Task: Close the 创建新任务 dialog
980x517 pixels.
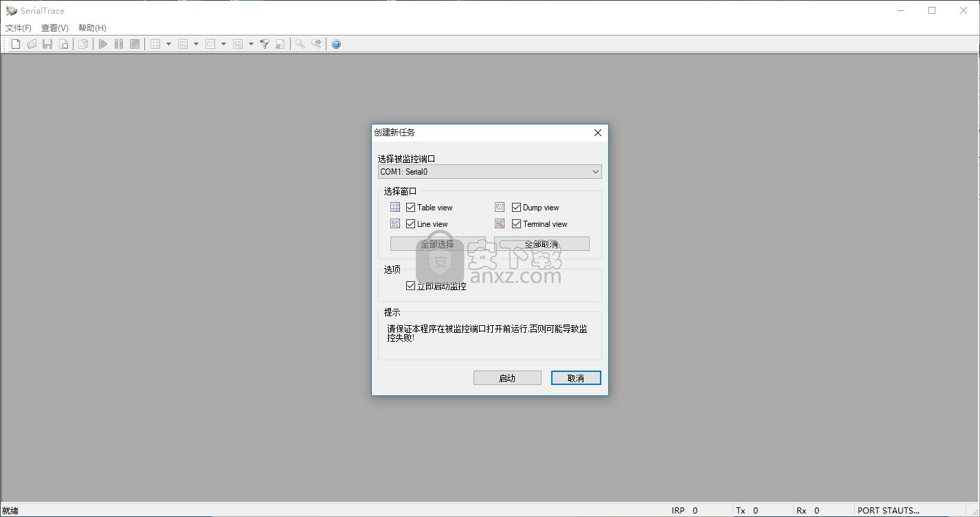Action: click(597, 133)
